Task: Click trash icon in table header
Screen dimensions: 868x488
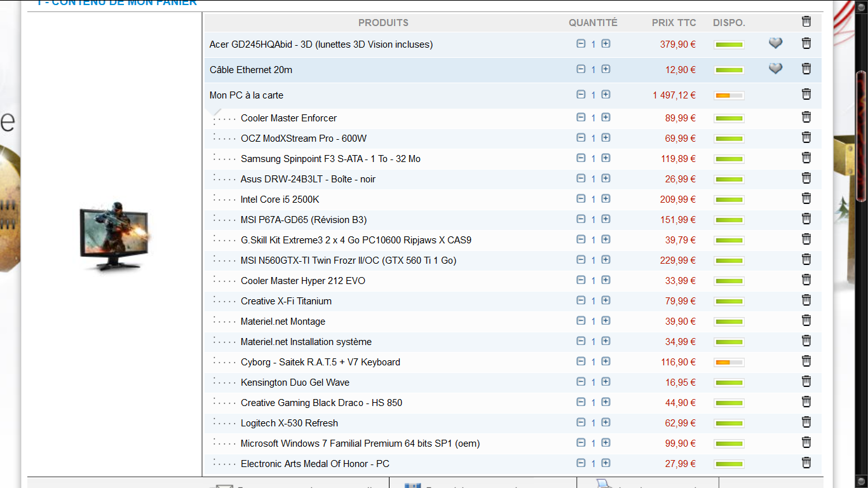Action: click(x=806, y=22)
